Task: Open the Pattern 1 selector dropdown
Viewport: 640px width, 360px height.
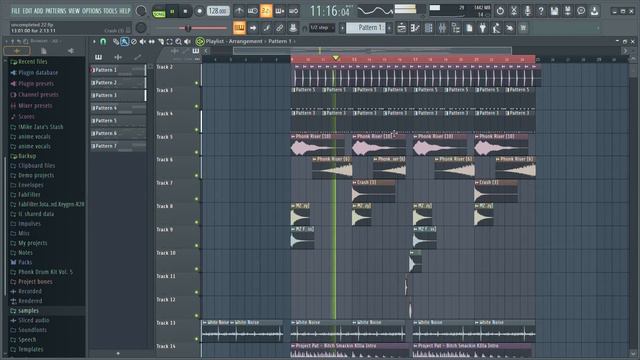Action: [366, 28]
